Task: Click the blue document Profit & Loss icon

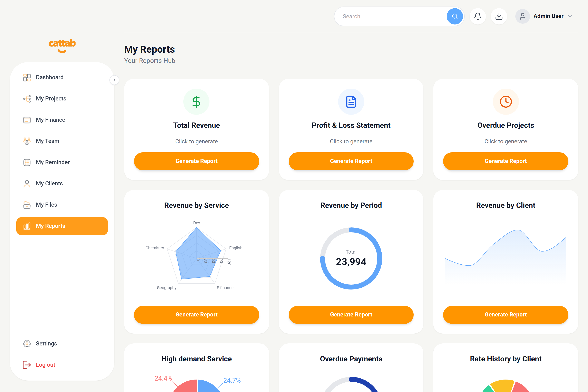Action: coord(351,102)
